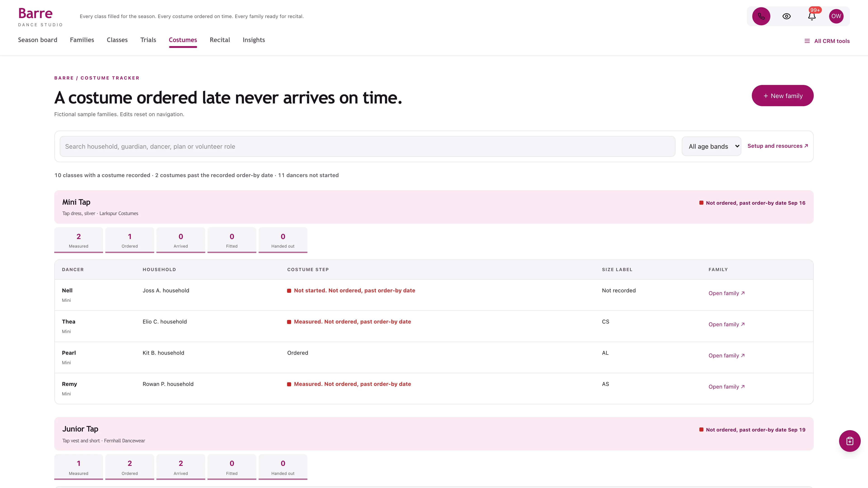
Task: Click the Costume Step column header
Action: click(x=308, y=270)
